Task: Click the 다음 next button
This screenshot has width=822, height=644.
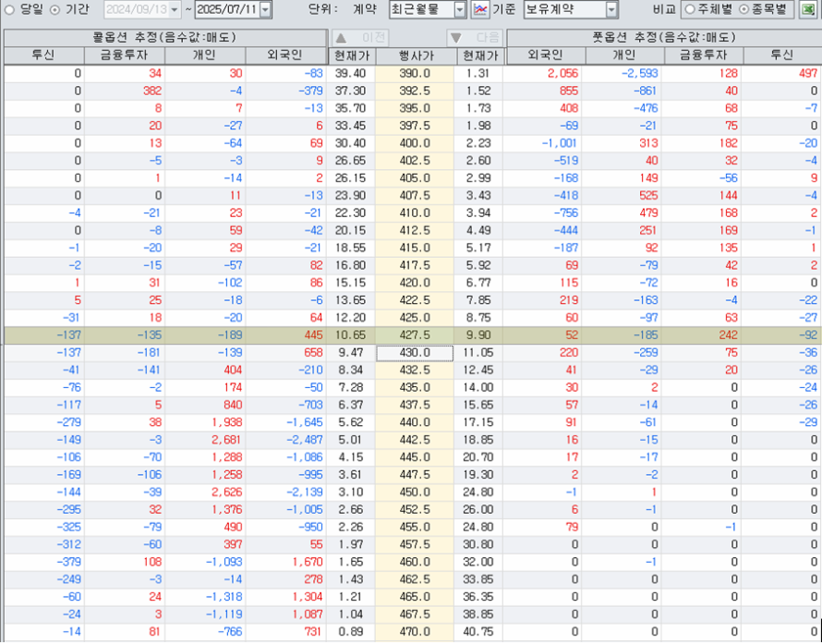Action: click(476, 38)
